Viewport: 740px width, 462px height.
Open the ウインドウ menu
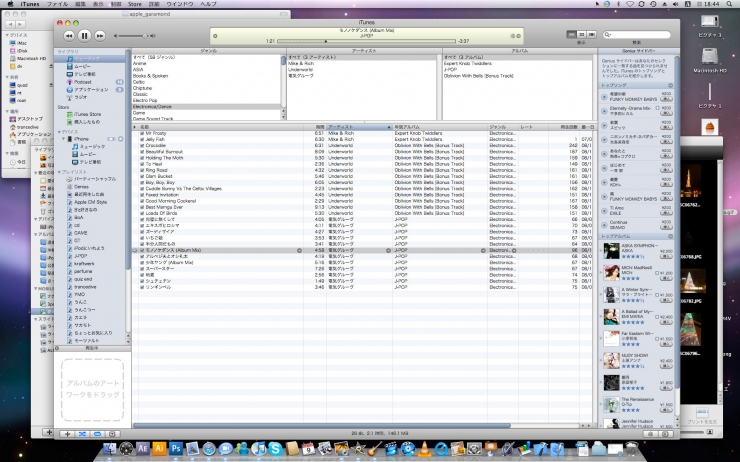pyautogui.click(x=180, y=4)
